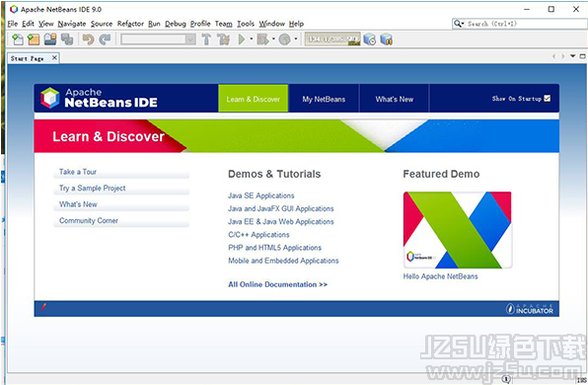
Task: Click the Clean and Build icon
Action: coord(224,39)
